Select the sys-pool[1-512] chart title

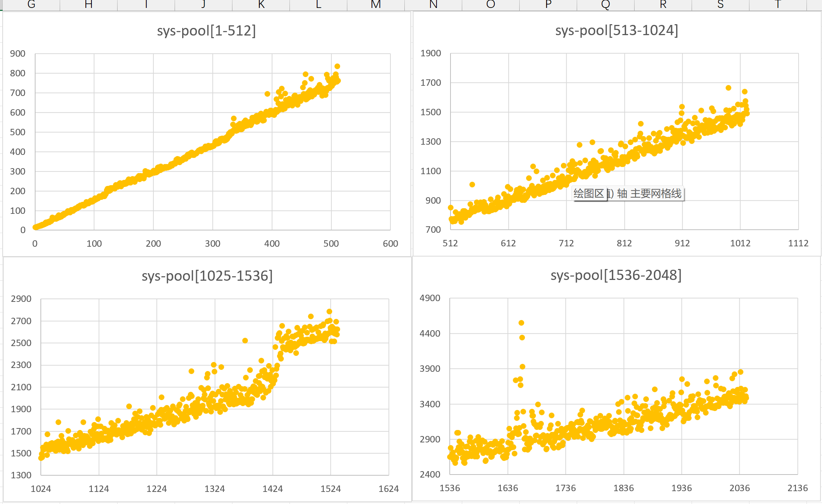click(206, 31)
